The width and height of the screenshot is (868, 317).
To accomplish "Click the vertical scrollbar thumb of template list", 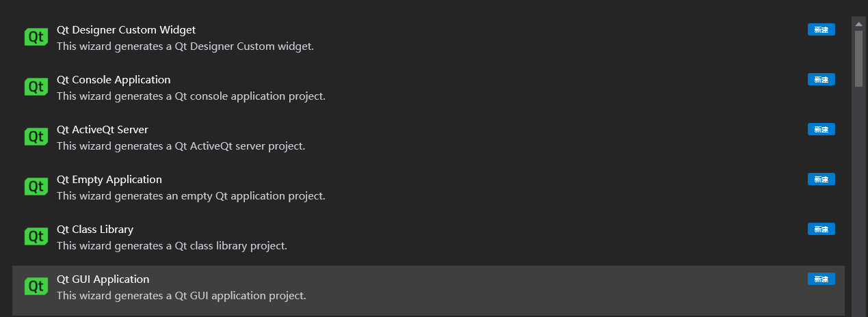I will coord(859,59).
